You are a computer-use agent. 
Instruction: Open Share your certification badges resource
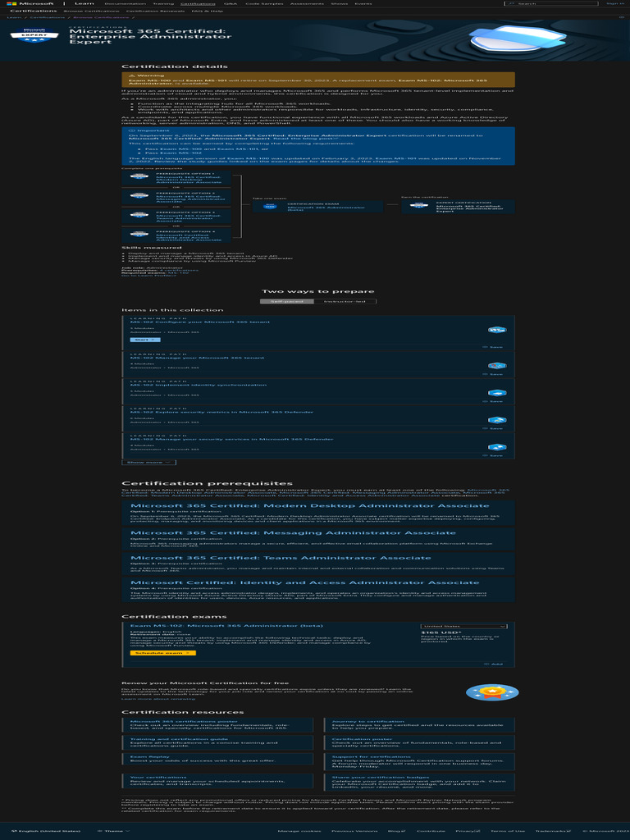[x=381, y=777]
